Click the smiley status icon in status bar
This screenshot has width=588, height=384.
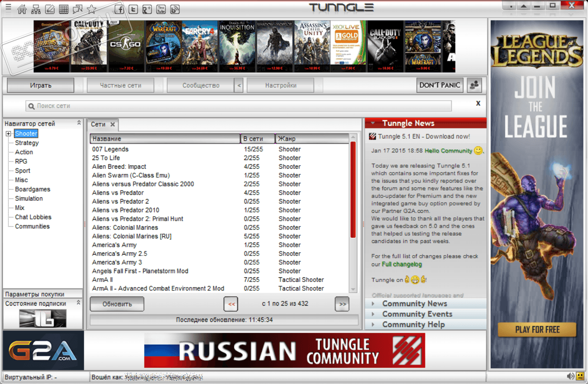point(579,376)
